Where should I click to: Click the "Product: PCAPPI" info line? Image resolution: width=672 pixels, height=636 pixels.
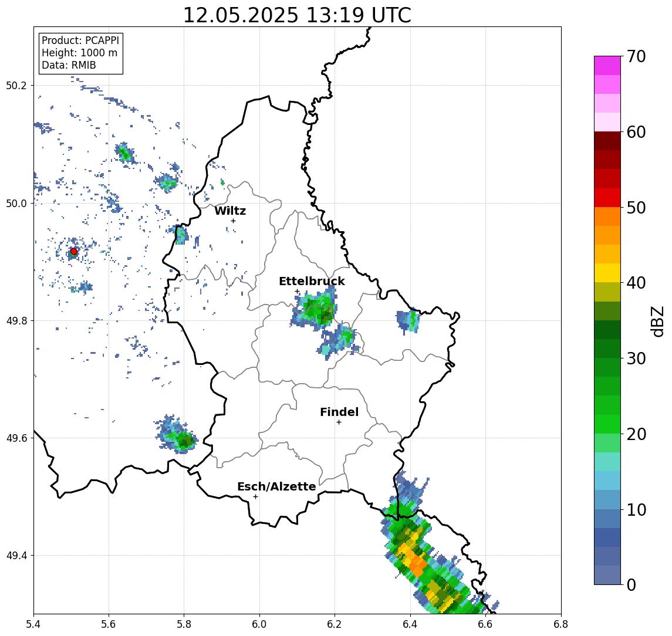point(80,40)
